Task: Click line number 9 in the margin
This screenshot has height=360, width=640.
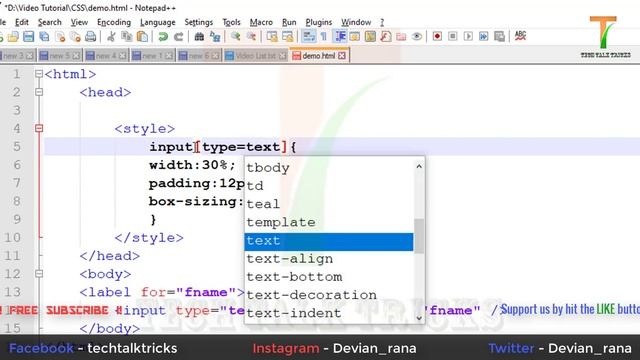Action: (16, 219)
